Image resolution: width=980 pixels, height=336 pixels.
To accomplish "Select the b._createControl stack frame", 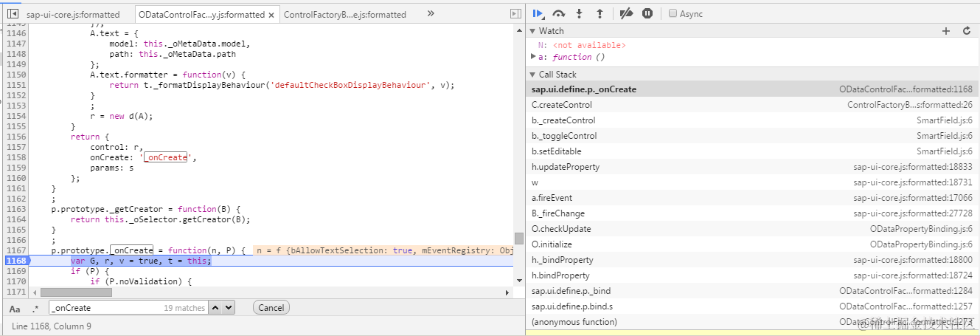I will tap(752, 120).
